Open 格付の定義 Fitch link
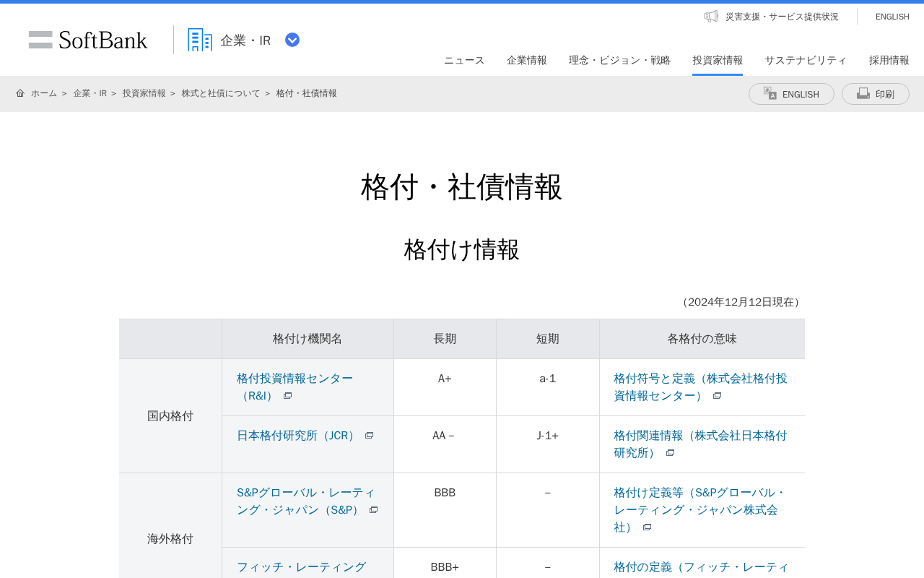This screenshot has height=578, width=924. pyautogui.click(x=702, y=566)
